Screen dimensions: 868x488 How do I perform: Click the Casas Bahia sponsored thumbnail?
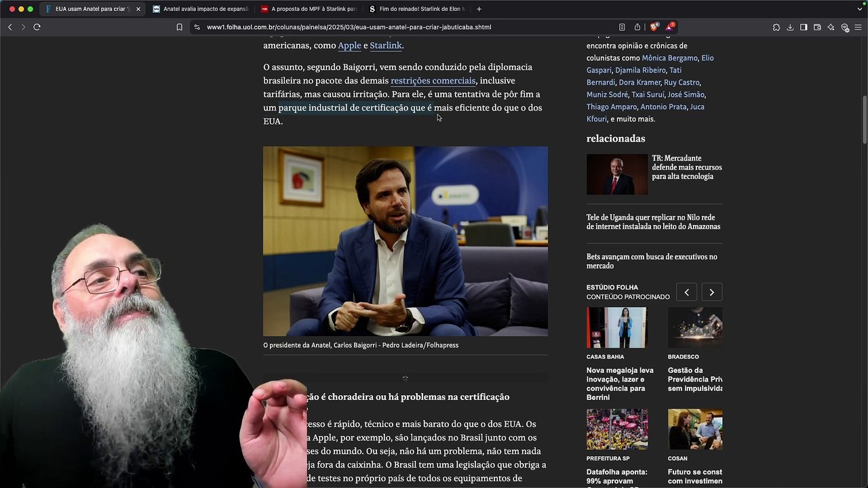click(x=617, y=327)
